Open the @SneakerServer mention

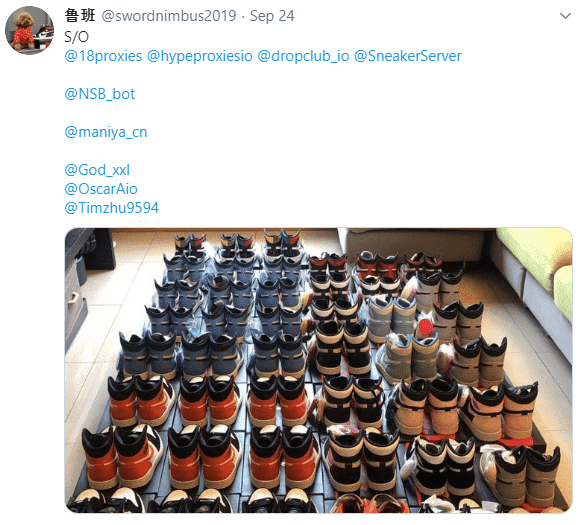click(x=408, y=56)
